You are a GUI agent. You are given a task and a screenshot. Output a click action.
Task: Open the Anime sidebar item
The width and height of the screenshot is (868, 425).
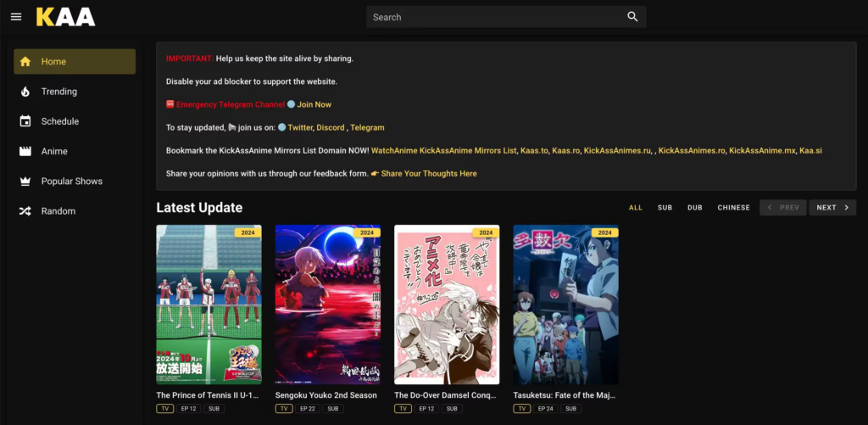coord(75,151)
